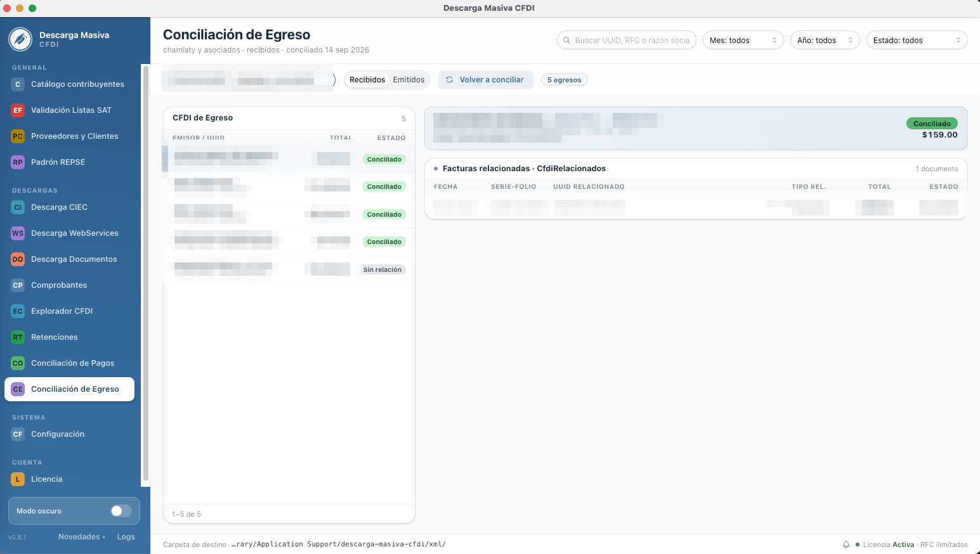Open the Año: todos dropdown

825,40
